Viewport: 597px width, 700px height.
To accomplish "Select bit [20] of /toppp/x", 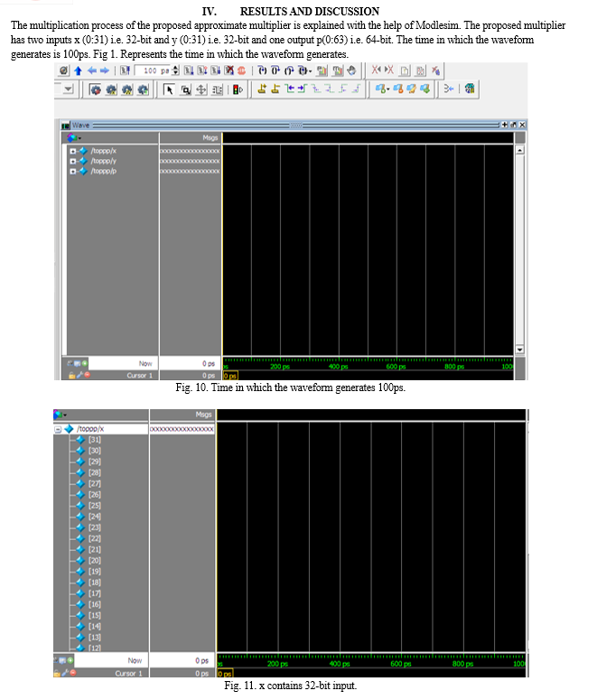I will coord(94,561).
